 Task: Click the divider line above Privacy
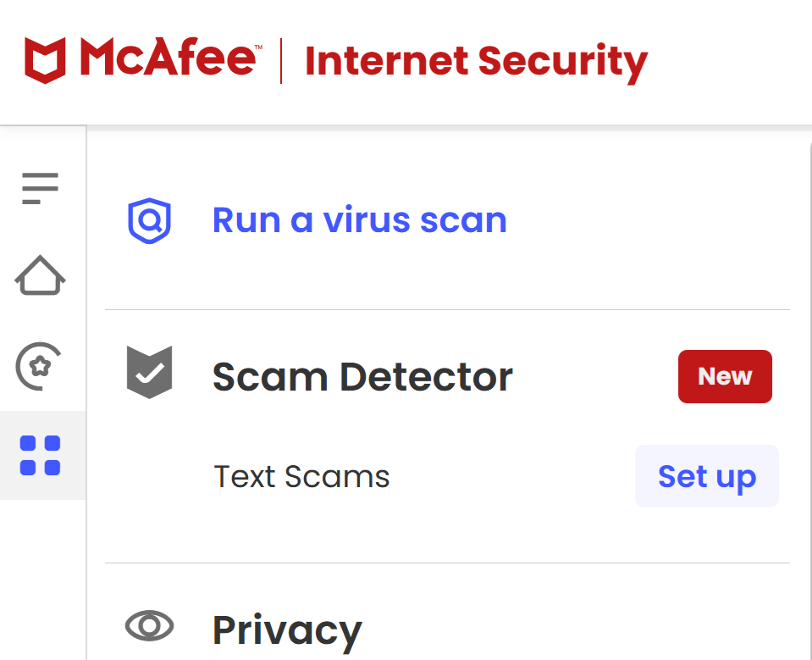point(447,563)
